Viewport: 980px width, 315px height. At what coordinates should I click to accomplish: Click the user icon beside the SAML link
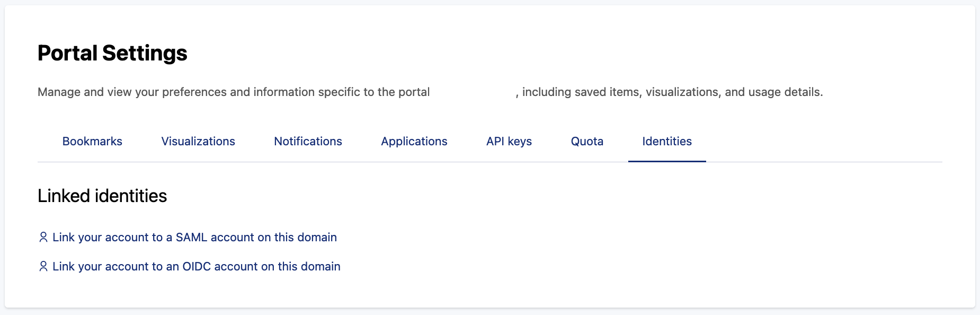43,237
